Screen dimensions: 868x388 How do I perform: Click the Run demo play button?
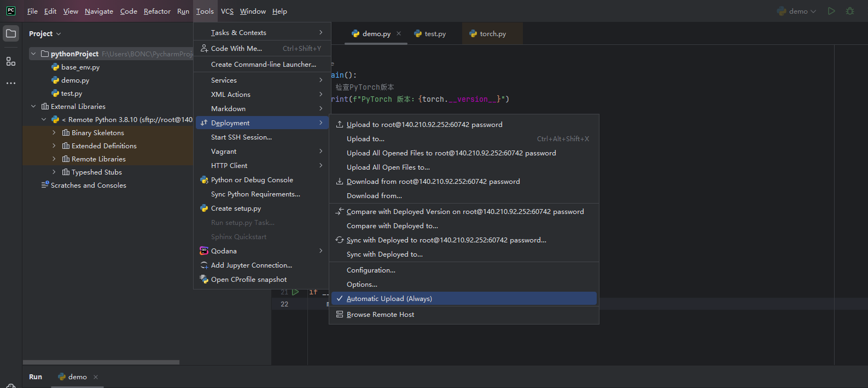point(831,11)
